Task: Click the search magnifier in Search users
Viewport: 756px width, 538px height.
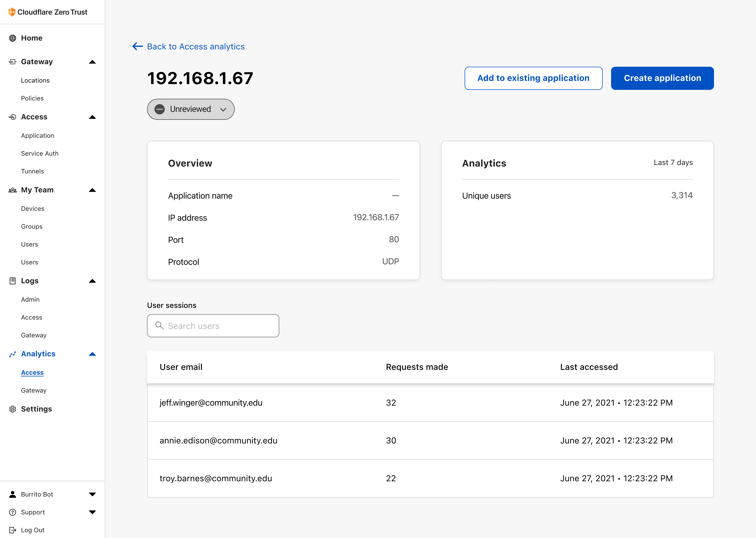Action: pyautogui.click(x=160, y=326)
